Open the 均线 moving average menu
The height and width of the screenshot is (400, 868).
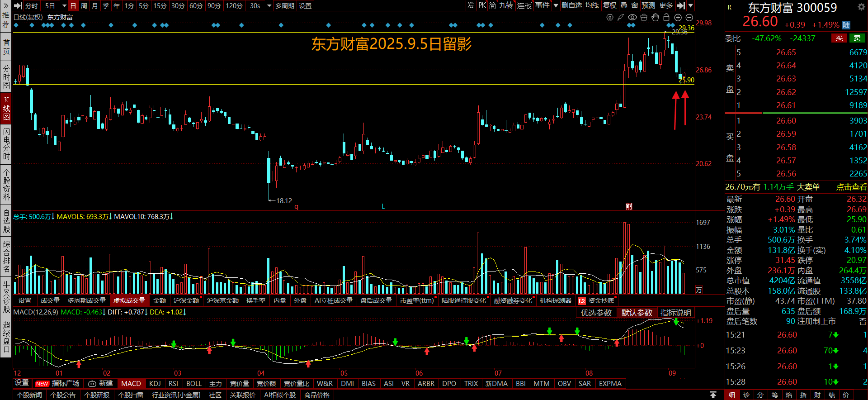pyautogui.click(x=592, y=5)
